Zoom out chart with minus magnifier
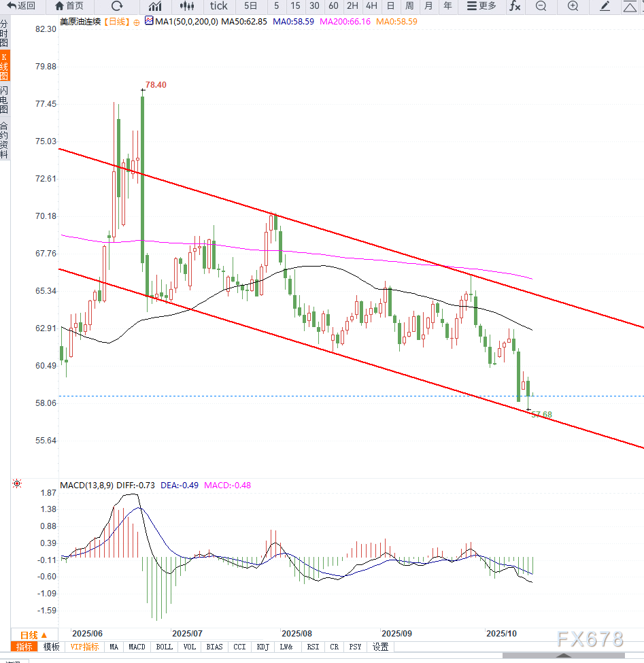Viewport: 644px width, 663px height. tap(541, 6)
